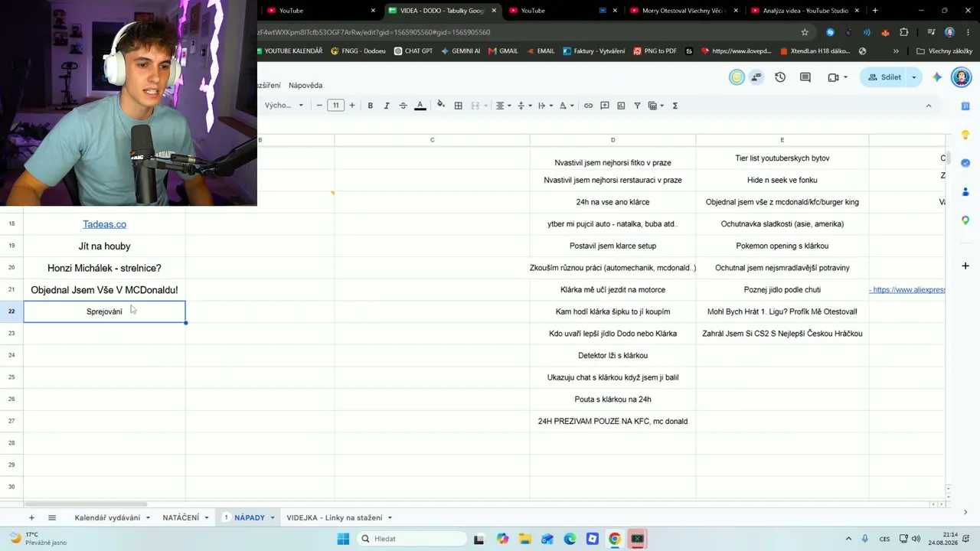Click the Sdílet share button
Screen dimensions: 980x551
pos(884,77)
